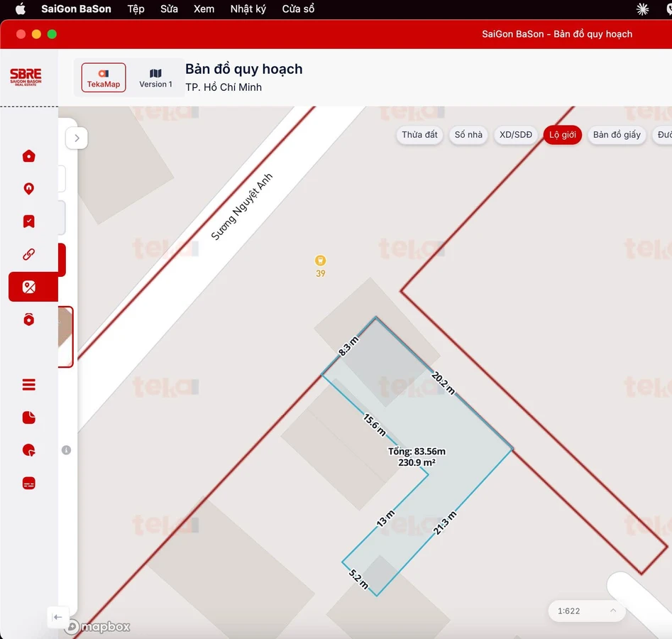Click the SBRE SaiGon BaSon logo
Screen dimensions: 672x639
click(x=26, y=77)
